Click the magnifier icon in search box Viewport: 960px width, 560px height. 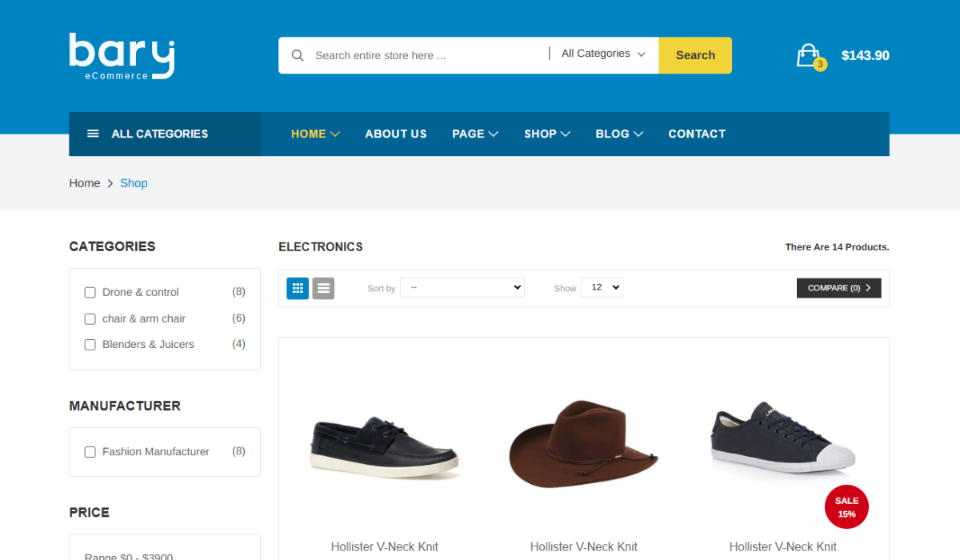pyautogui.click(x=298, y=55)
